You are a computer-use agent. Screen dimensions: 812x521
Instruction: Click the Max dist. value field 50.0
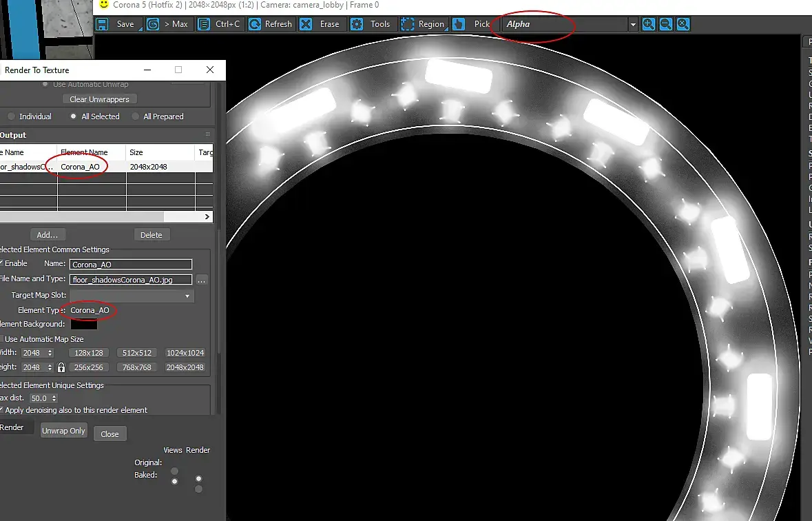tap(39, 398)
